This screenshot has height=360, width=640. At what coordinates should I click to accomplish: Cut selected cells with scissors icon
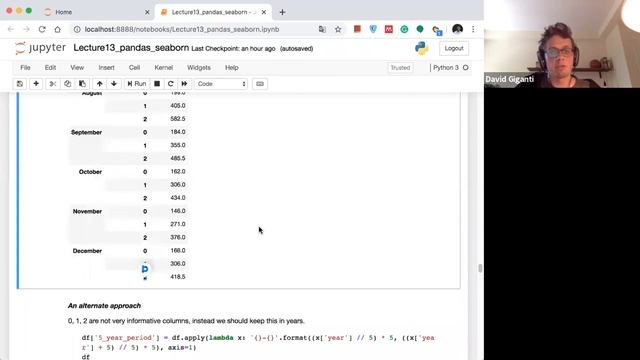53,84
